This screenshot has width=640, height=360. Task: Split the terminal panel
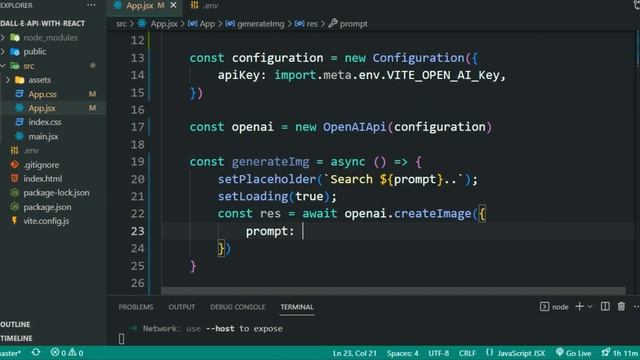(x=605, y=307)
